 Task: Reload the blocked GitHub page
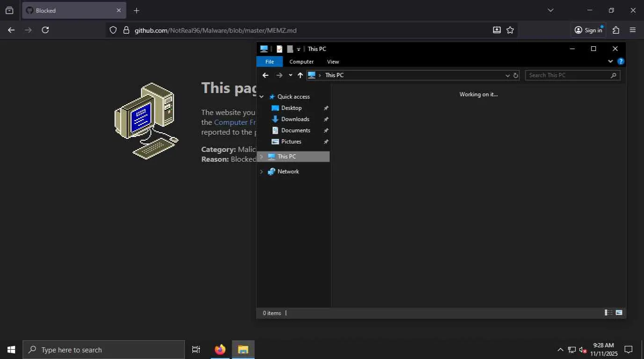tap(45, 30)
